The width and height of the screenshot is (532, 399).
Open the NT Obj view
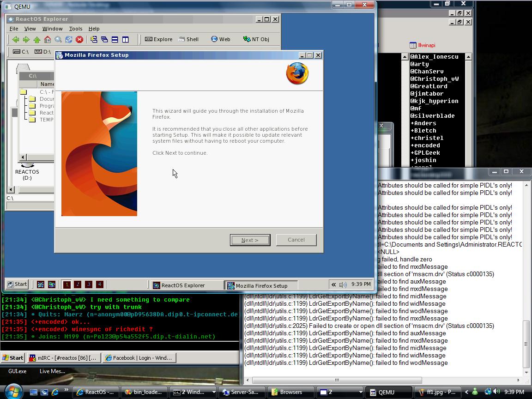tap(256, 39)
